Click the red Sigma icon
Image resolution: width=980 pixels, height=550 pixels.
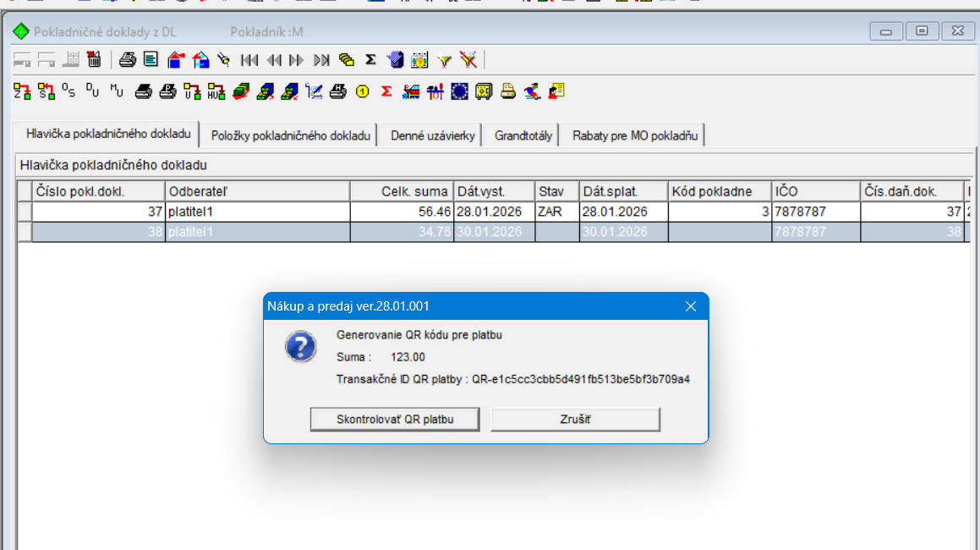pos(386,91)
